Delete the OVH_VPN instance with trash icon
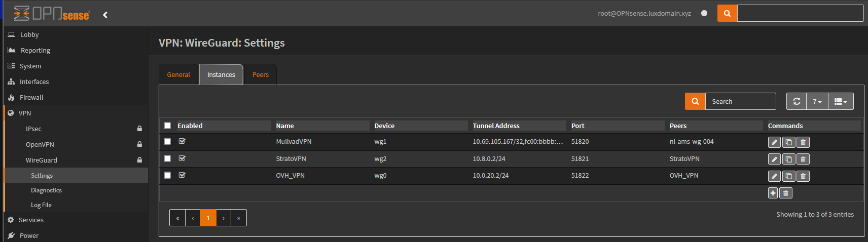868x242 pixels. 803,176
